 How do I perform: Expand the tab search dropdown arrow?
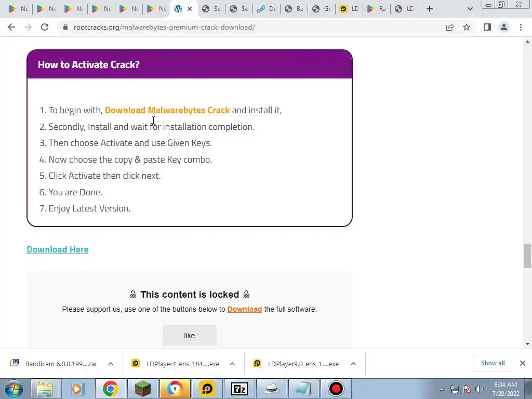pos(470,9)
